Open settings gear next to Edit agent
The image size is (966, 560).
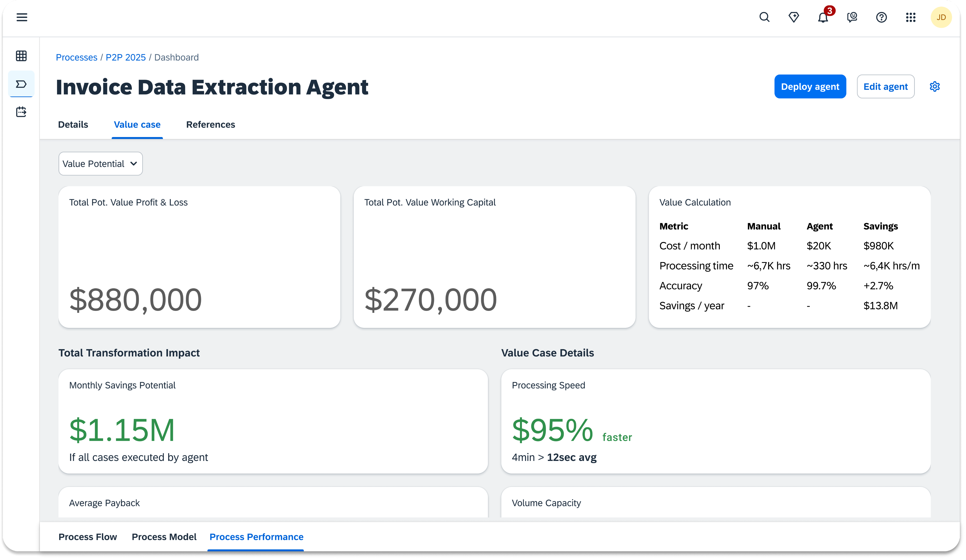pyautogui.click(x=935, y=87)
